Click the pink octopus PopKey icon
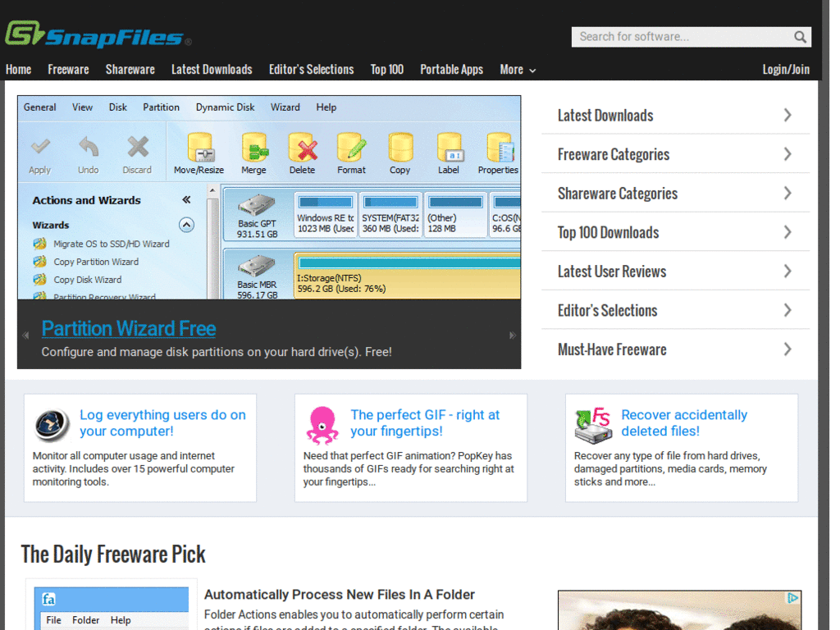This screenshot has width=840, height=630. [322, 426]
